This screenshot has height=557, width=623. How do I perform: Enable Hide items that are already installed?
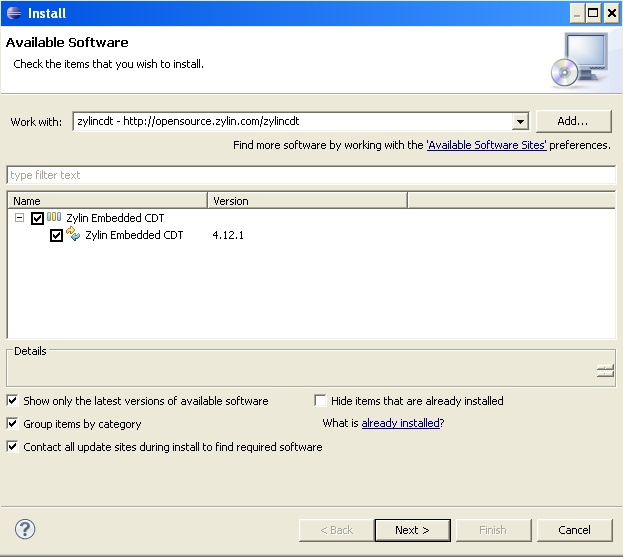click(320, 400)
